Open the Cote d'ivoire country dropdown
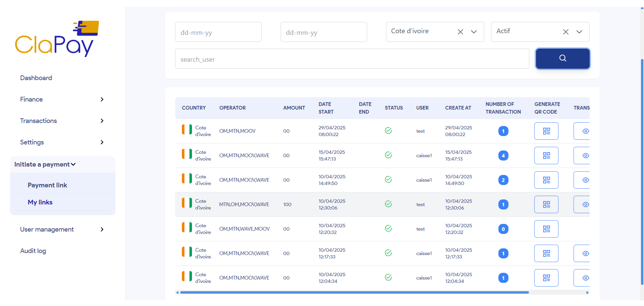This screenshot has width=644, height=306. 474,32
